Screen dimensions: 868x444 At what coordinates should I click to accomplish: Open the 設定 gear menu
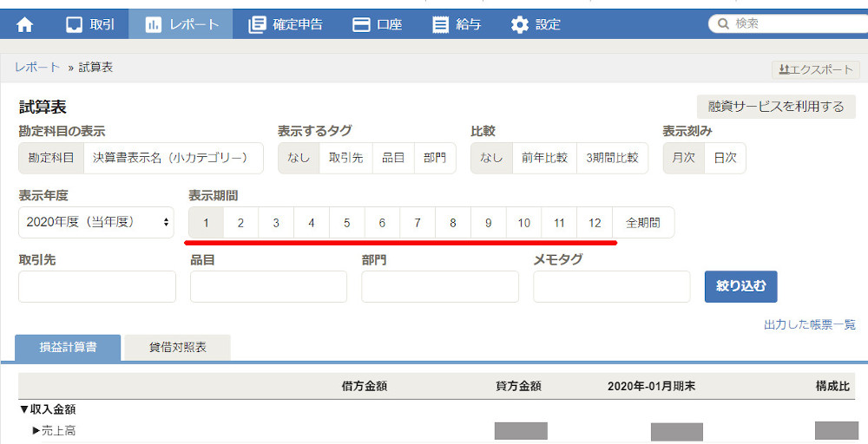pos(536,24)
